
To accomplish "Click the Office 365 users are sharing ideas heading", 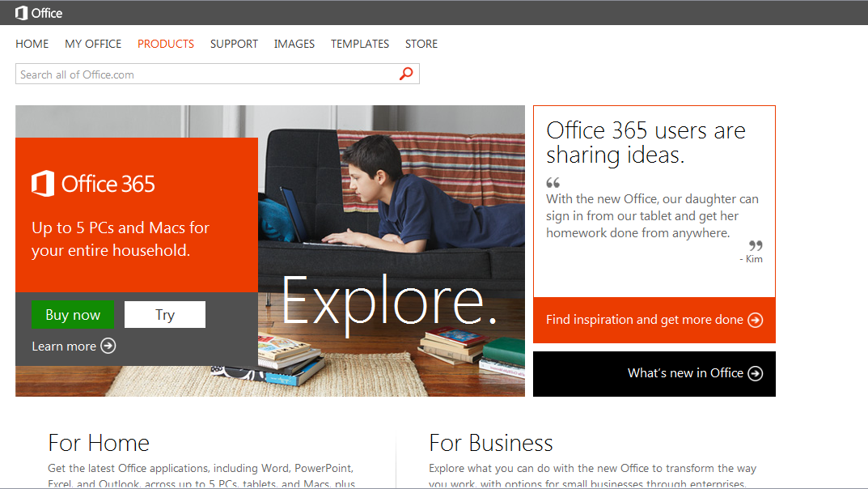I will click(646, 142).
